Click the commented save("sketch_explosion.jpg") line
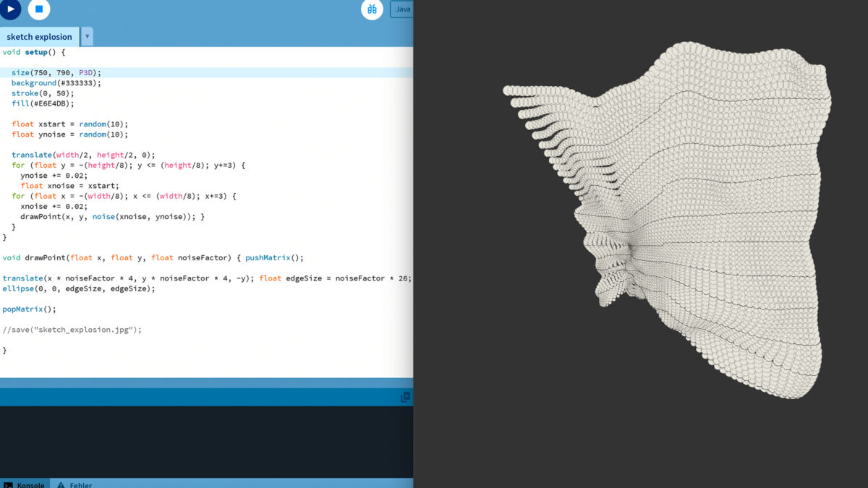 point(72,329)
